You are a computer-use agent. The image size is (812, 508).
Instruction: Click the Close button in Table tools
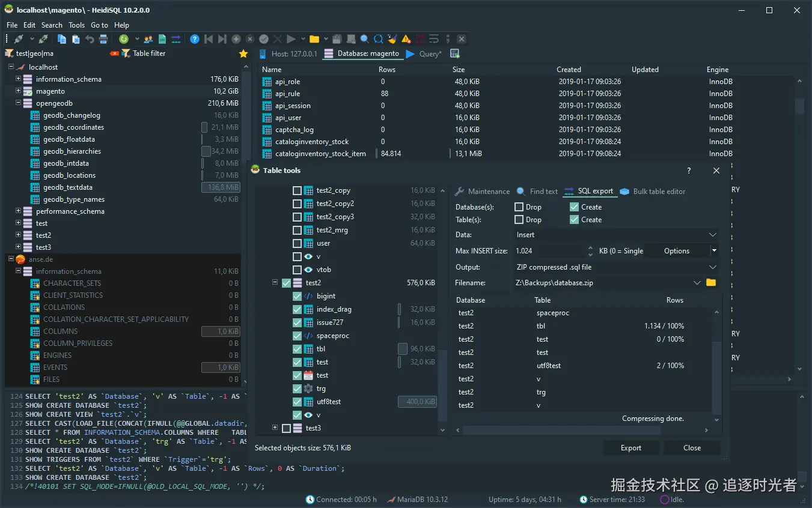[692, 448]
